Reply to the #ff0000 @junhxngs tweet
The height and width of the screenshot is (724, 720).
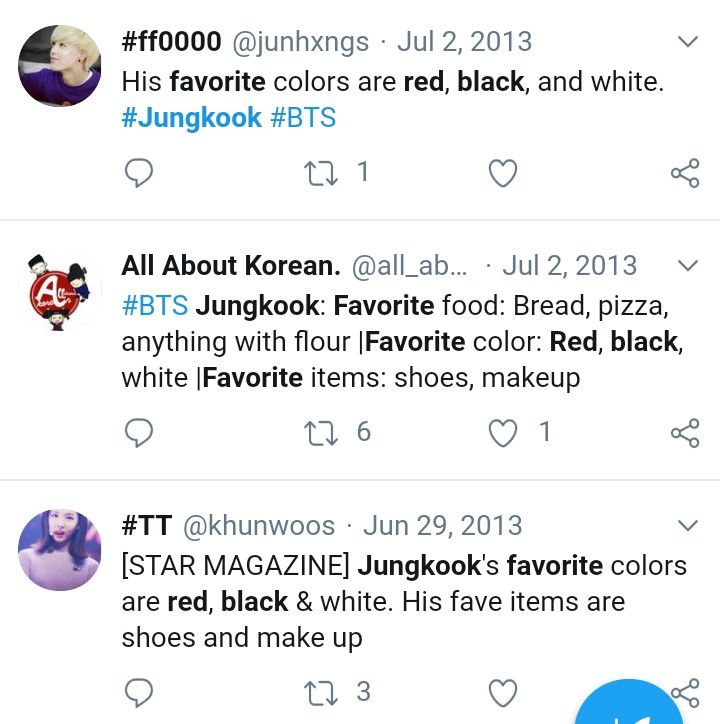(139, 173)
